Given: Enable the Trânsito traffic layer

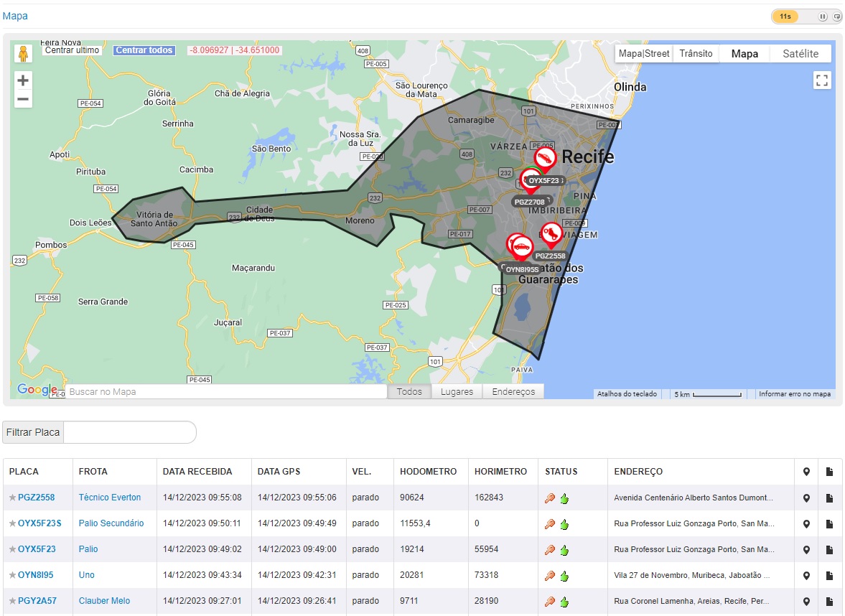Looking at the screenshot, I should (696, 53).
